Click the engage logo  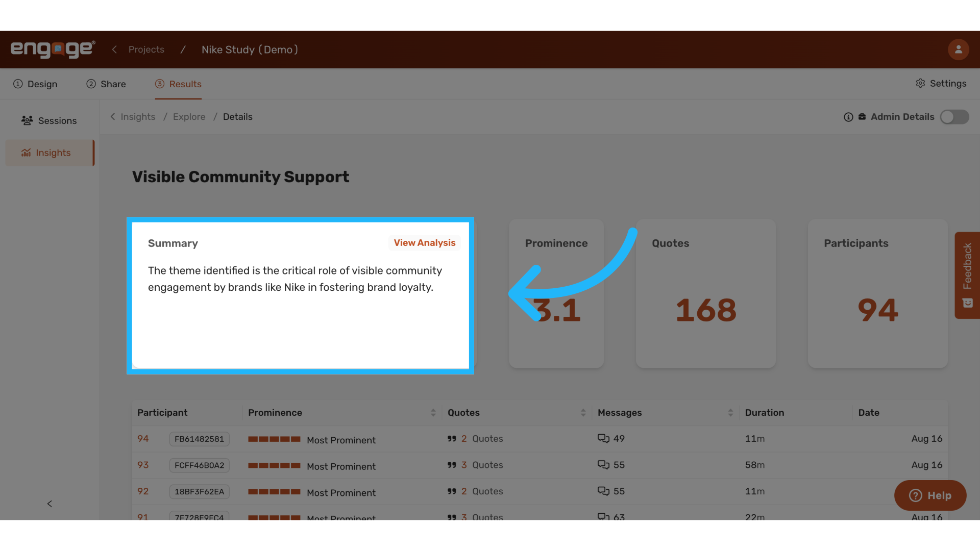point(53,49)
